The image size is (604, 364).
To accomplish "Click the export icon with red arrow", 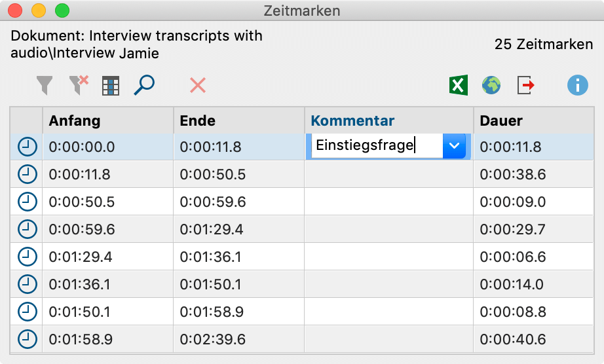I will pos(525,85).
